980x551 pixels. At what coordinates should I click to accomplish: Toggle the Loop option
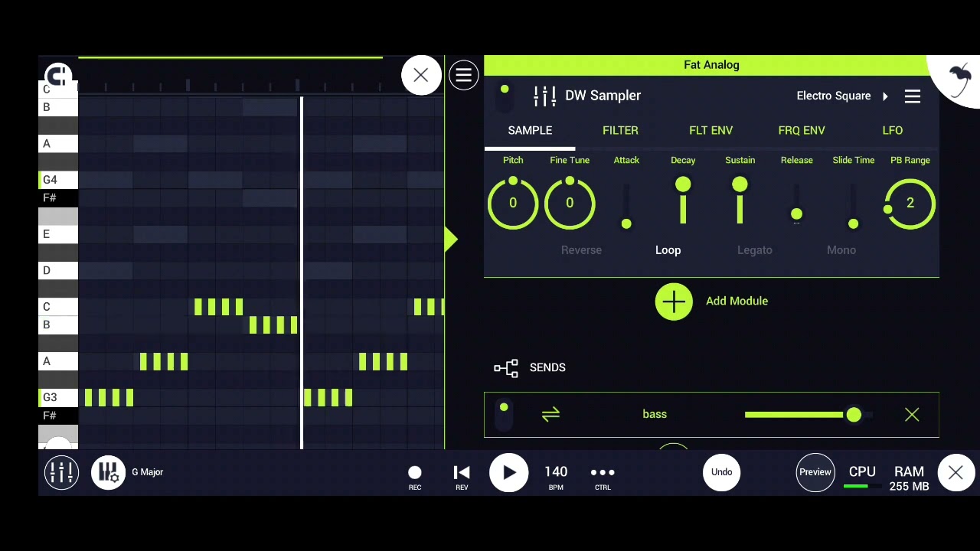tap(668, 250)
